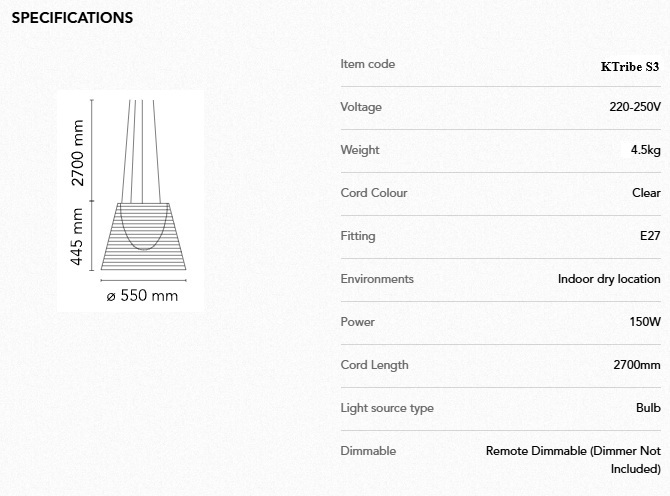Select the E27 fitting value

pyautogui.click(x=650, y=236)
